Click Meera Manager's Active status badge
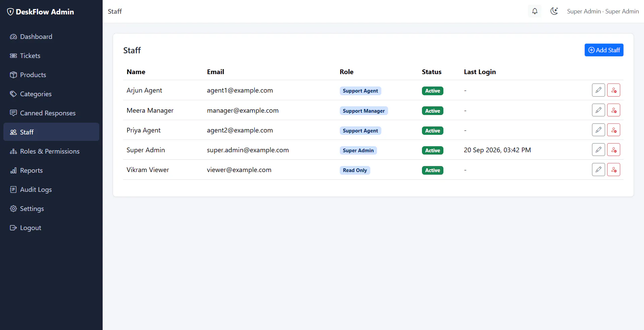Image resolution: width=644 pixels, height=330 pixels. [432, 111]
